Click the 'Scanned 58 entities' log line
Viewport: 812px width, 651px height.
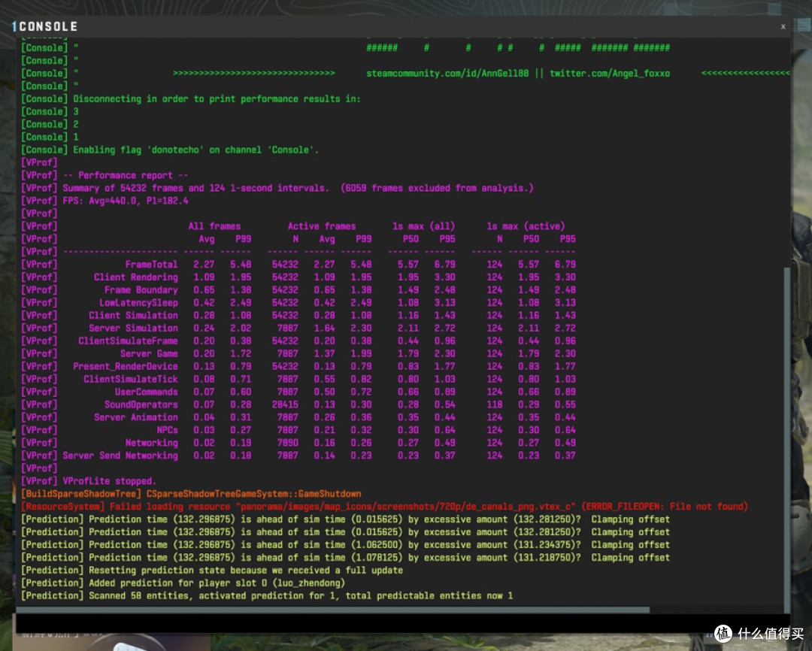tap(267, 596)
